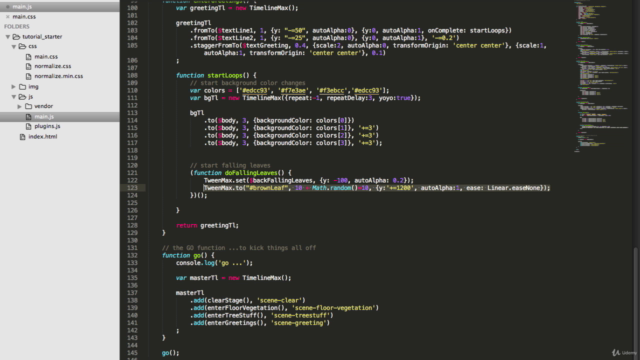Click the img folder icon
Screen dimensions: 640x360
pyautogui.click(x=22, y=87)
